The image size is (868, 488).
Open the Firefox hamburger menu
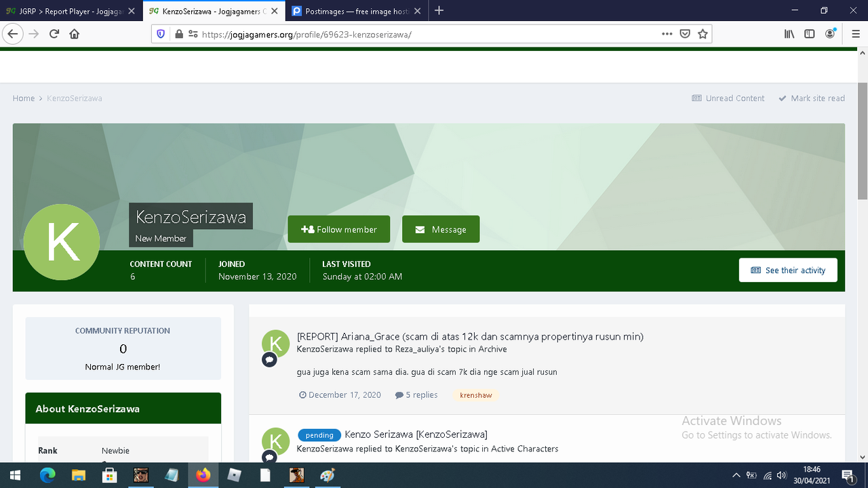click(x=855, y=34)
